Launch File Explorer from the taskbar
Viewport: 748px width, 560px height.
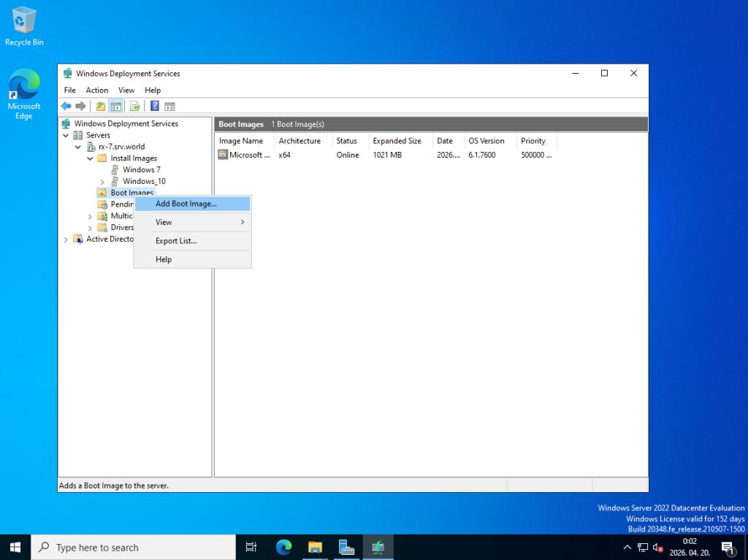[315, 547]
